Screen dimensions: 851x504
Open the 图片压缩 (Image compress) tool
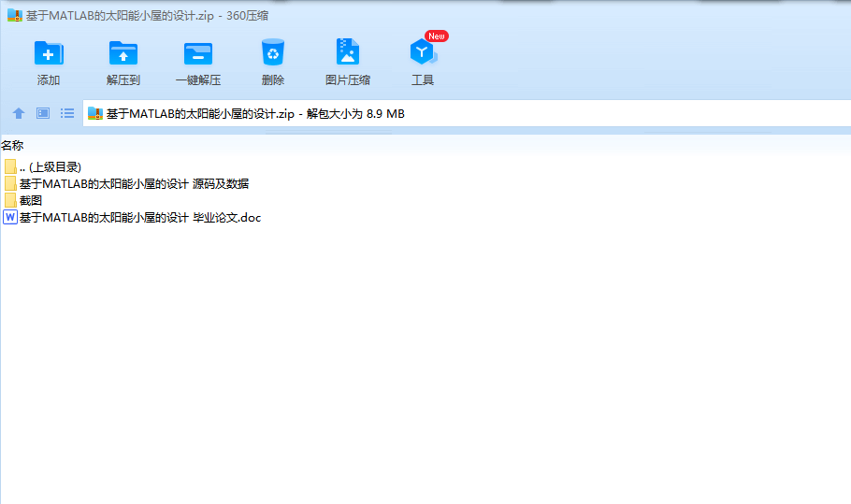click(347, 52)
